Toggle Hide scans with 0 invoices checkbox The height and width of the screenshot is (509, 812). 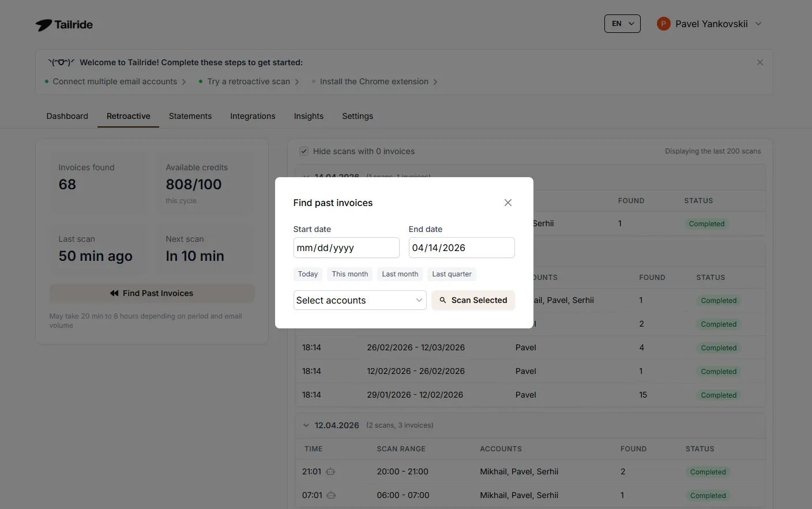pyautogui.click(x=303, y=151)
